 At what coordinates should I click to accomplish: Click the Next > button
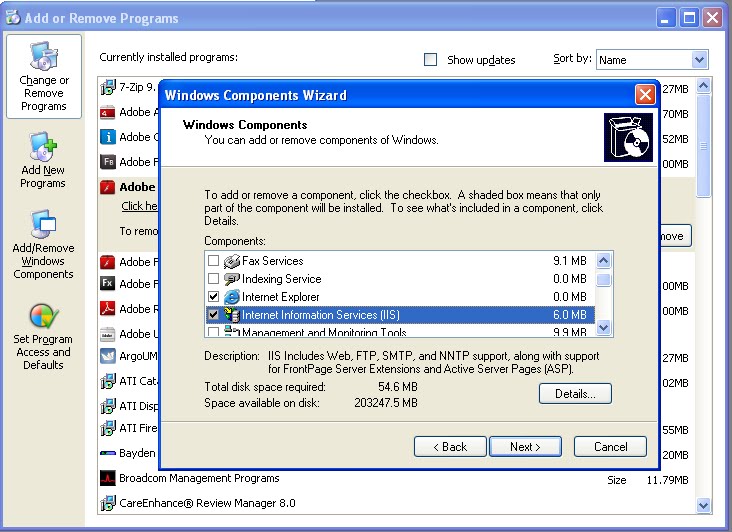click(x=525, y=447)
